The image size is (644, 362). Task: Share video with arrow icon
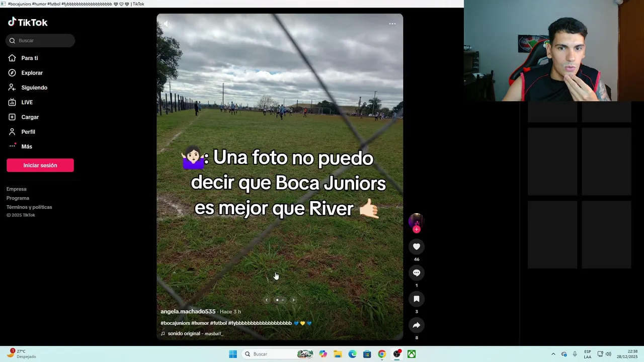(417, 325)
